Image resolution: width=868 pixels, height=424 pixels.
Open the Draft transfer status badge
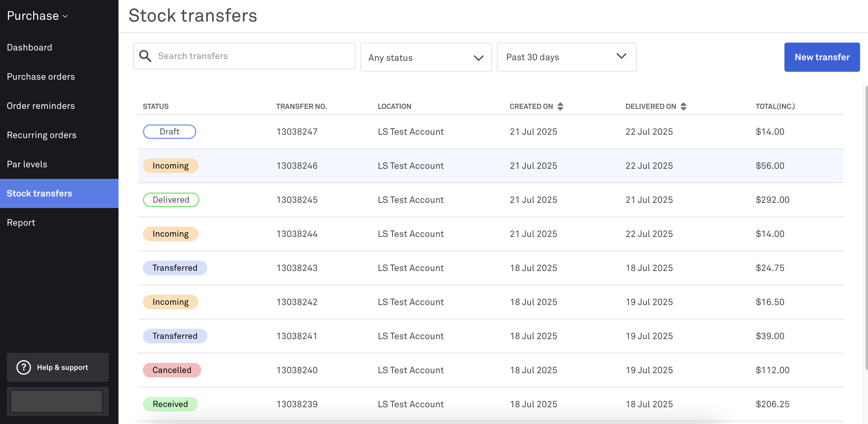point(170,132)
